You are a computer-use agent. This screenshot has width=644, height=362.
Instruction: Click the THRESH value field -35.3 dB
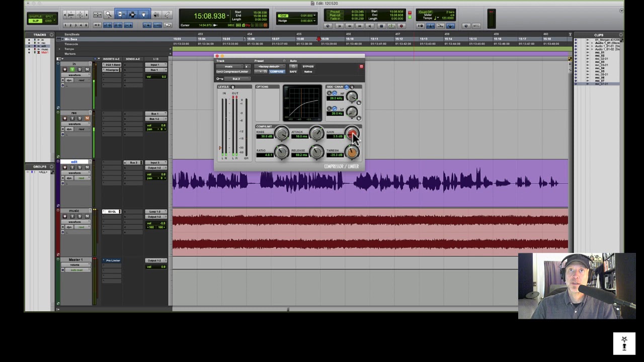click(336, 155)
